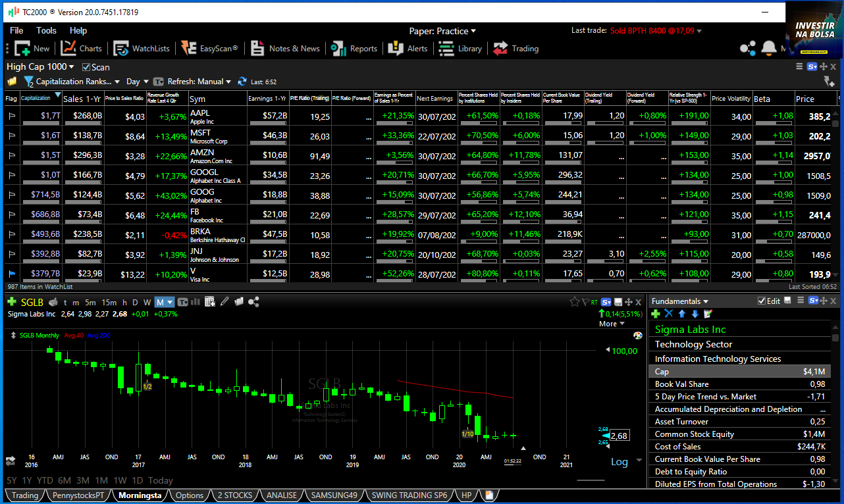844x504 pixels.
Task: Open the Refresh: Manual dropdown
Action: click(x=199, y=82)
